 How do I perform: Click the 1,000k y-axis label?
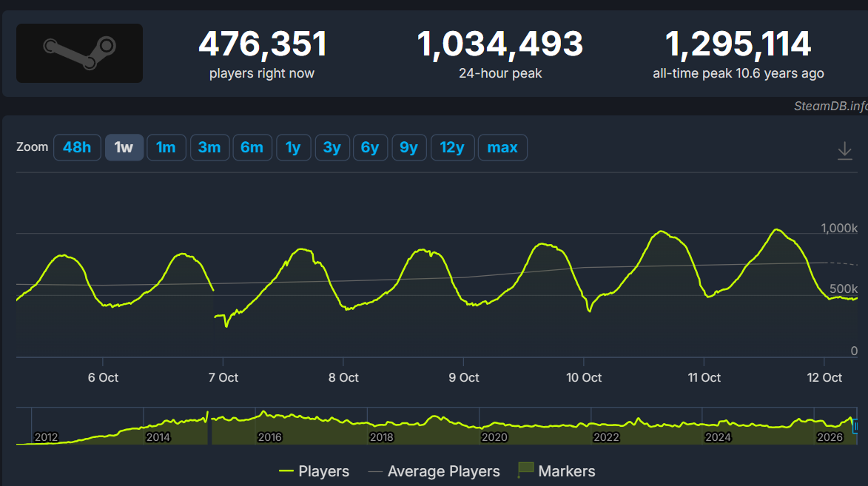(x=839, y=228)
